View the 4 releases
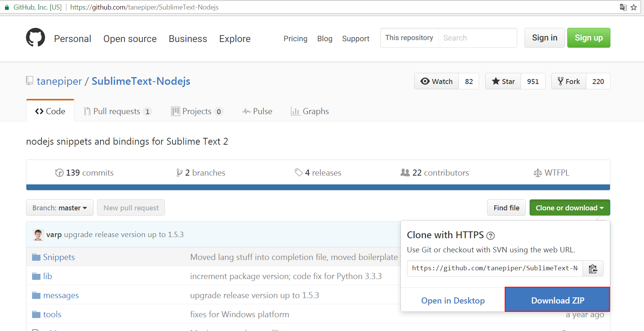 tap(318, 173)
